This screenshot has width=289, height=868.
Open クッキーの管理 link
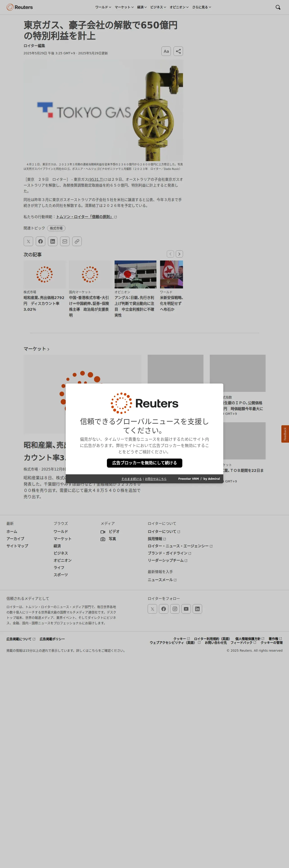pos(271,643)
